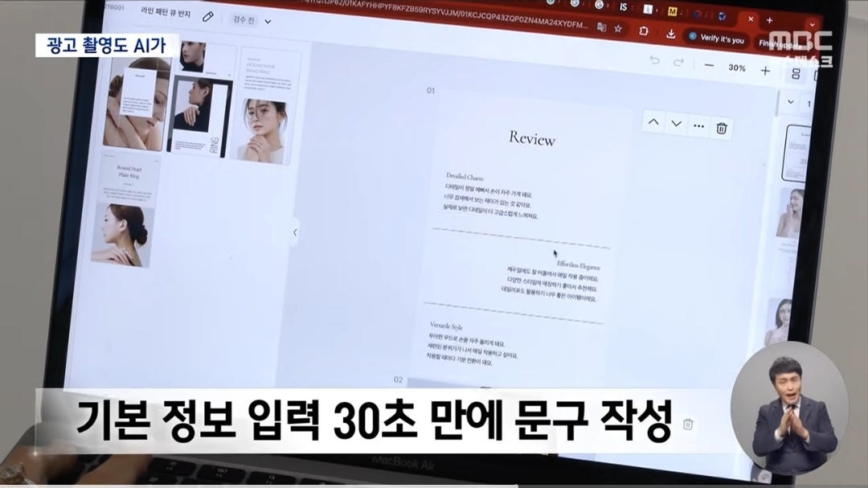Delete the Review section with trash icon

click(722, 128)
